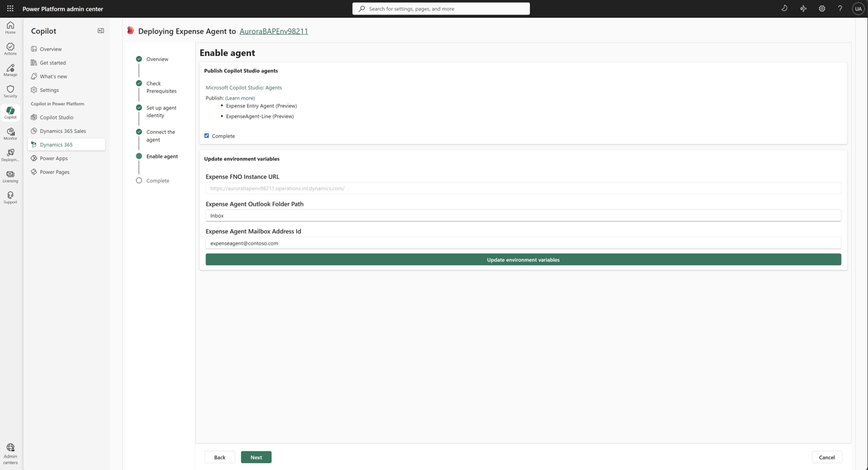
Task: Toggle dark mode with the moon icon
Action: coord(784,8)
